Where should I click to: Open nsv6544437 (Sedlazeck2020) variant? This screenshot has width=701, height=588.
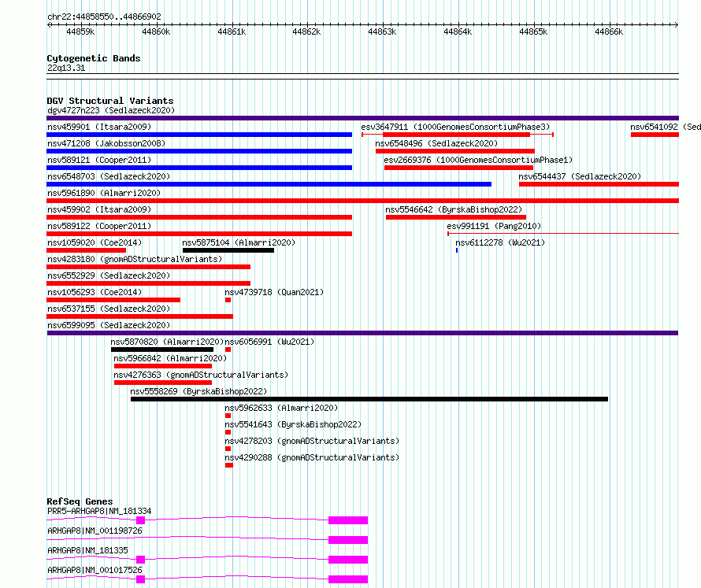click(580, 176)
